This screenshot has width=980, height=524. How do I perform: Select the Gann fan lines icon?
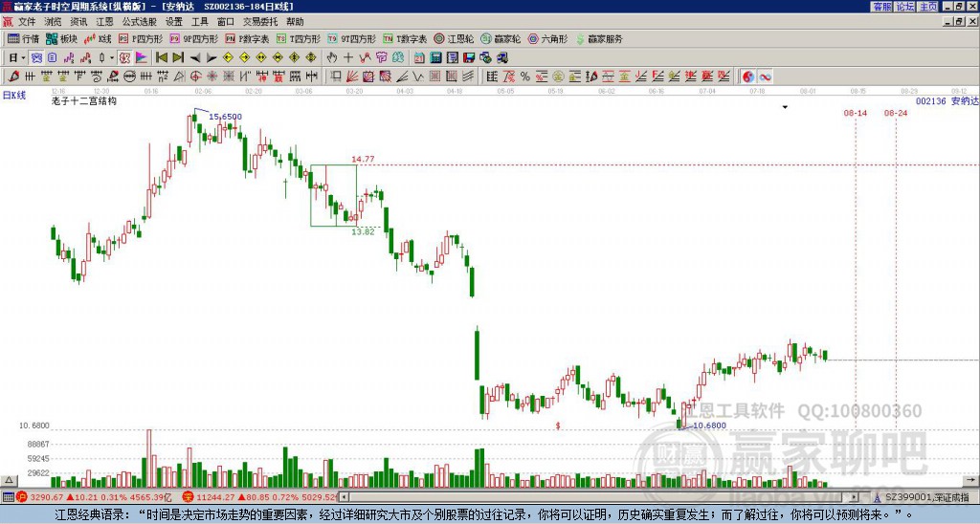point(352,76)
